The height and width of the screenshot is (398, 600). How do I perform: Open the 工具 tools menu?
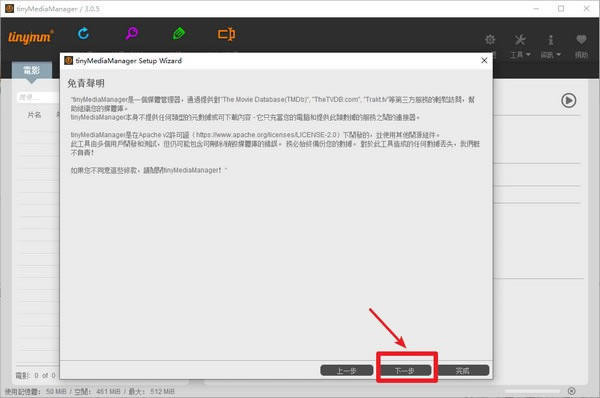[x=520, y=46]
